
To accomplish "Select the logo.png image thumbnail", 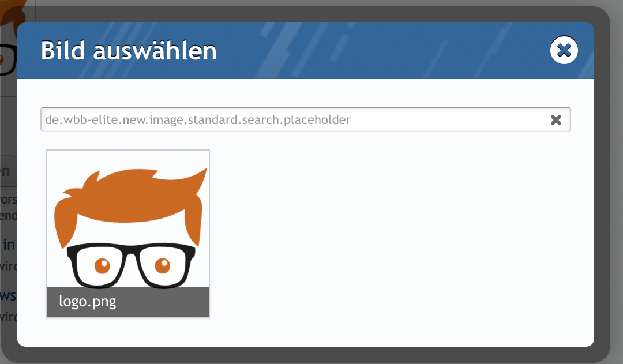I will coord(128,233).
